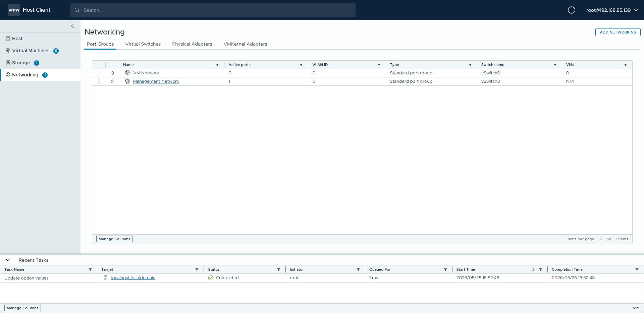This screenshot has width=644, height=313.
Task: Click the Storage count badge
Action: tap(37, 63)
